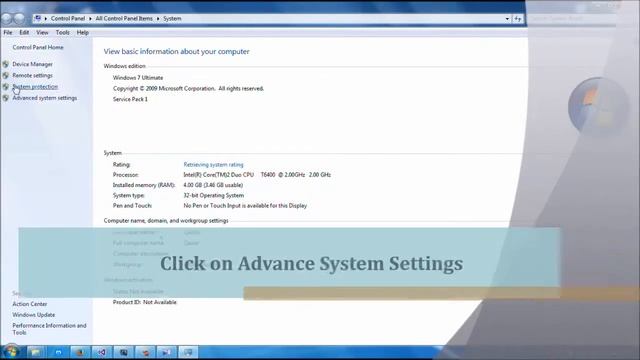Open System protection link
The image size is (640, 360).
tap(35, 87)
